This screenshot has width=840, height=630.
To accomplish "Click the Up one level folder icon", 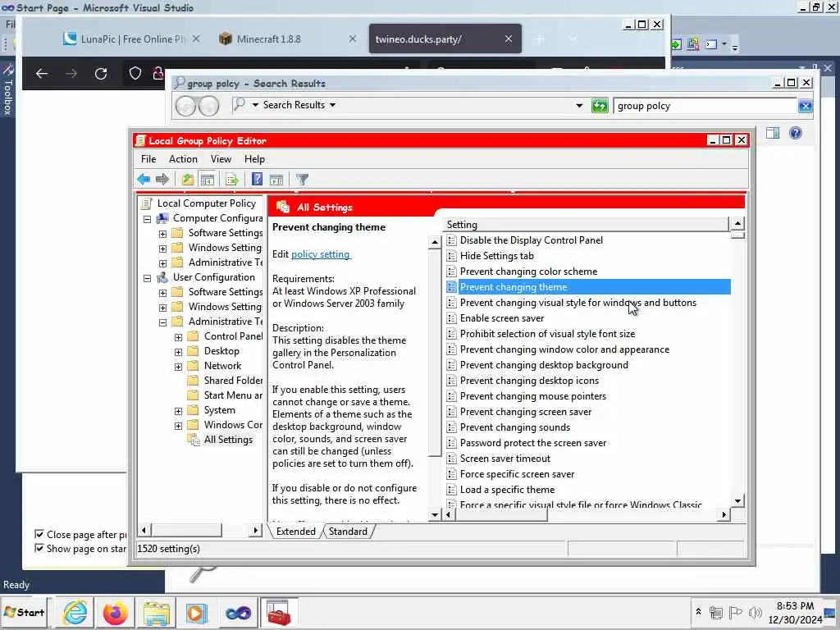I will 188,180.
